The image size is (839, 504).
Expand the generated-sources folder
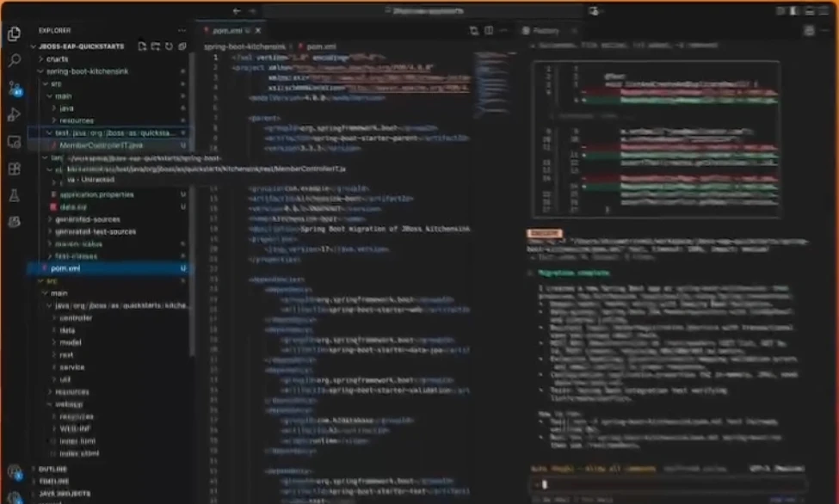click(88, 219)
